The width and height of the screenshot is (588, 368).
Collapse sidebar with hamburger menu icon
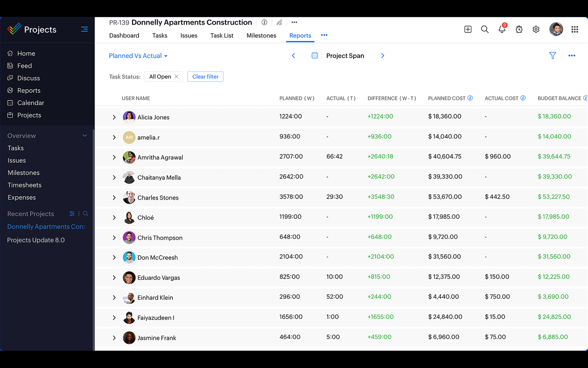pos(84,29)
